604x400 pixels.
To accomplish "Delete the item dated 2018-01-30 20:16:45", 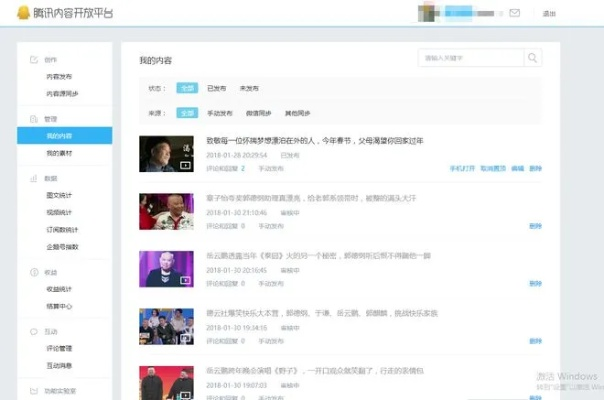I will (x=535, y=284).
